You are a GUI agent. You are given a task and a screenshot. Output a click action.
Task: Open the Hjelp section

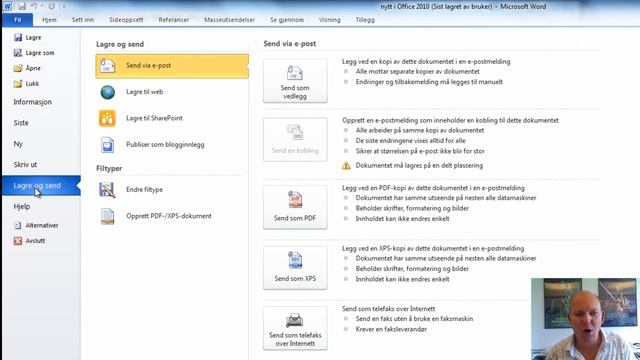point(22,207)
